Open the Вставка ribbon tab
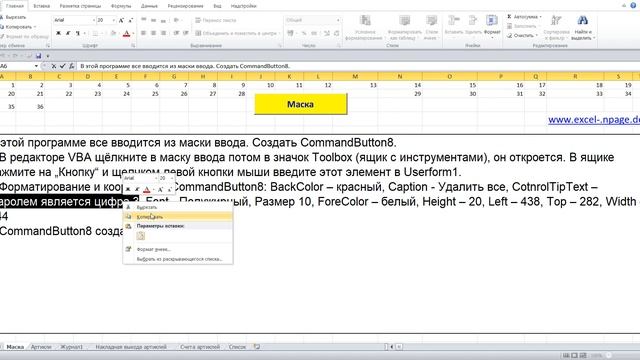The height and width of the screenshot is (360, 640). [41, 6]
